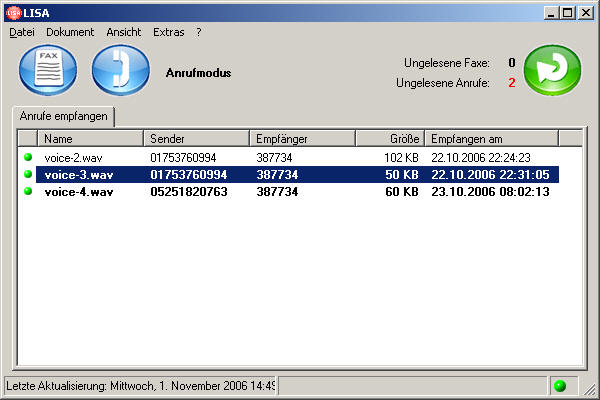The image size is (600, 400).
Task: Open the Extras menu
Action: tap(169, 32)
